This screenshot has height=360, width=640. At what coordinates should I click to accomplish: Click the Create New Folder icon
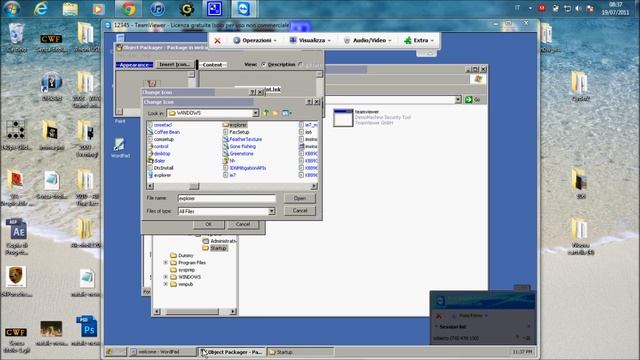(x=276, y=113)
